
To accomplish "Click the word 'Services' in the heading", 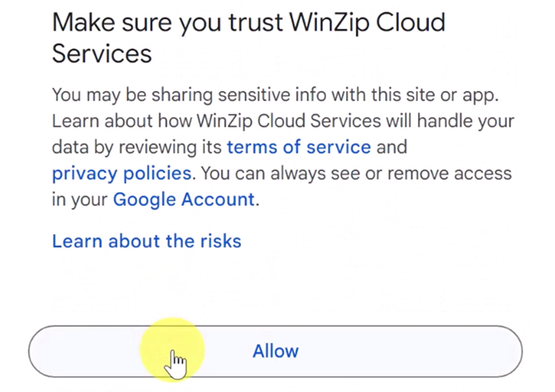I will [101, 54].
